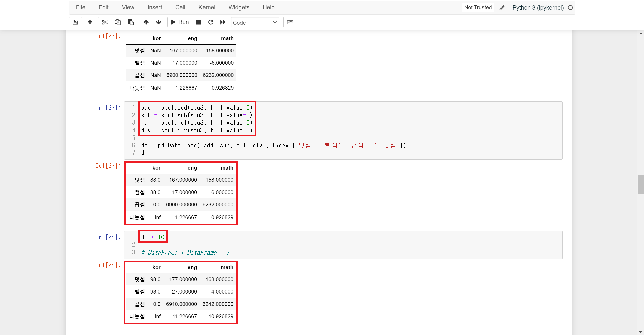The height and width of the screenshot is (335, 644).
Task: Restart kernel and run all cells
Action: pyautogui.click(x=223, y=22)
